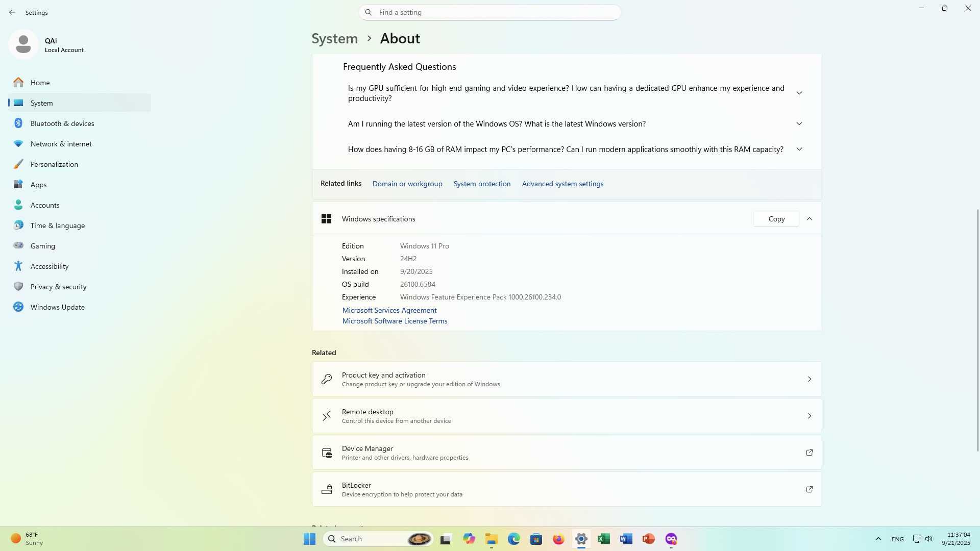Click the ENG language indicator
Screen dimensions: 980x551
pos(897,539)
